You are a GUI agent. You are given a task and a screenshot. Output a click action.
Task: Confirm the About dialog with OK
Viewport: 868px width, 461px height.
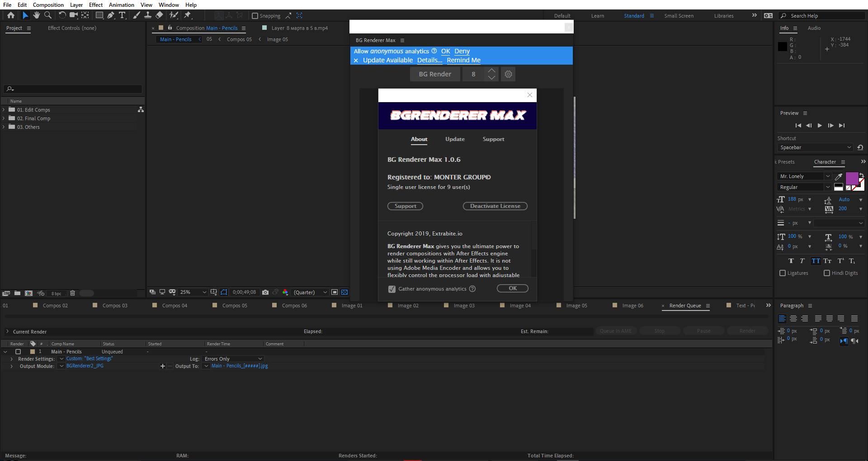pyautogui.click(x=513, y=288)
